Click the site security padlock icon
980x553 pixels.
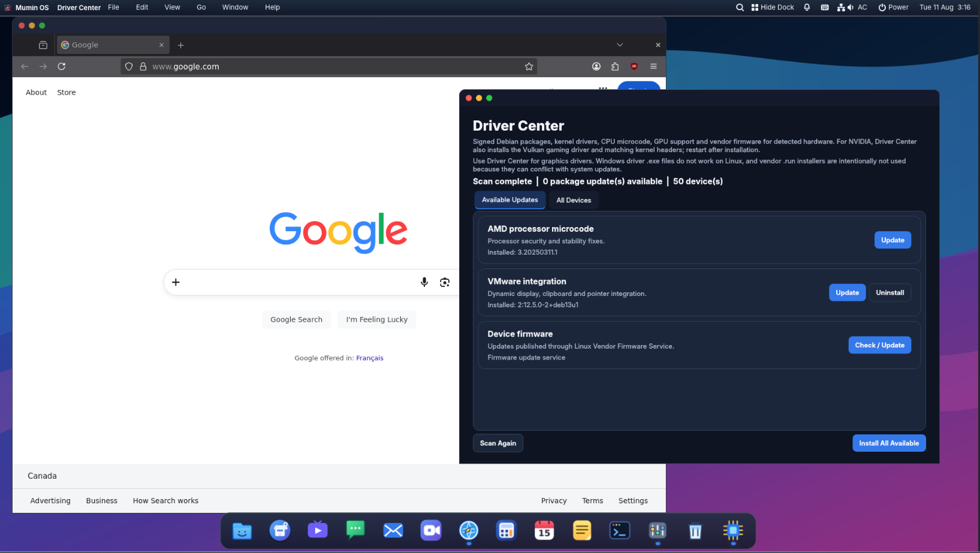click(x=143, y=67)
